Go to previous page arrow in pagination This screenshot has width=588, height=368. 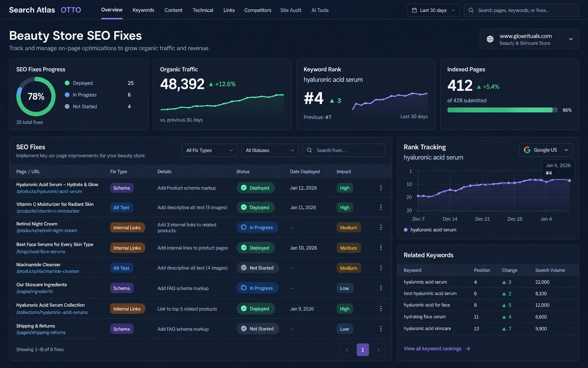pos(347,350)
